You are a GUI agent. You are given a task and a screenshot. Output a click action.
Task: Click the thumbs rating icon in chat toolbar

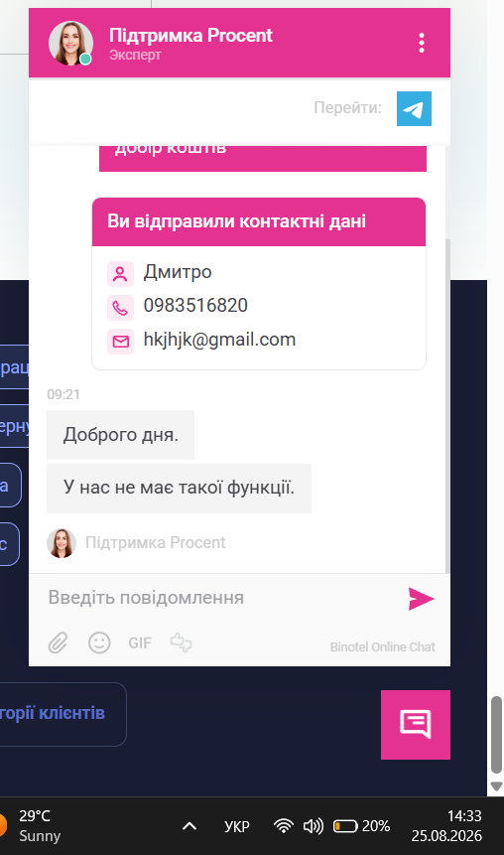181,642
